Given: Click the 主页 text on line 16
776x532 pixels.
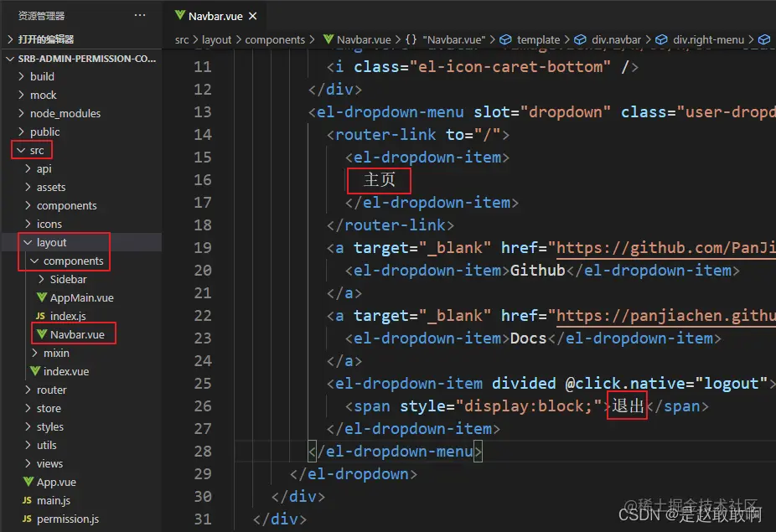Looking at the screenshot, I should [379, 179].
